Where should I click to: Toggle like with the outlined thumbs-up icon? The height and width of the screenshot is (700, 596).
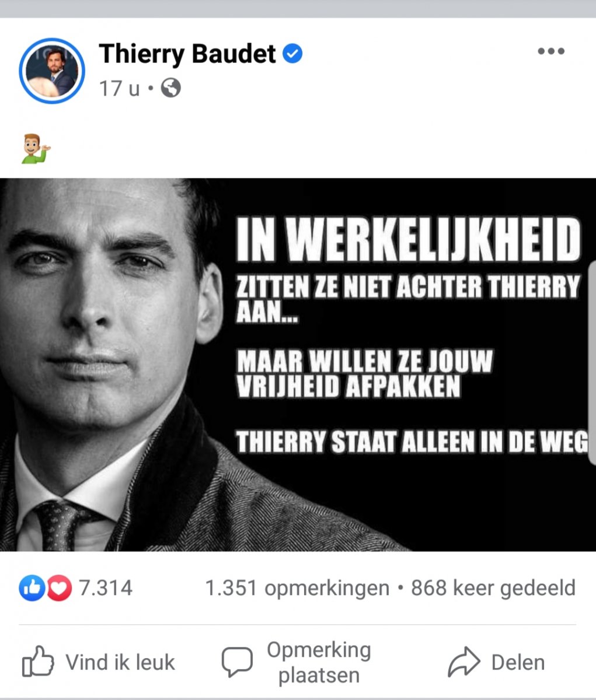(x=38, y=661)
